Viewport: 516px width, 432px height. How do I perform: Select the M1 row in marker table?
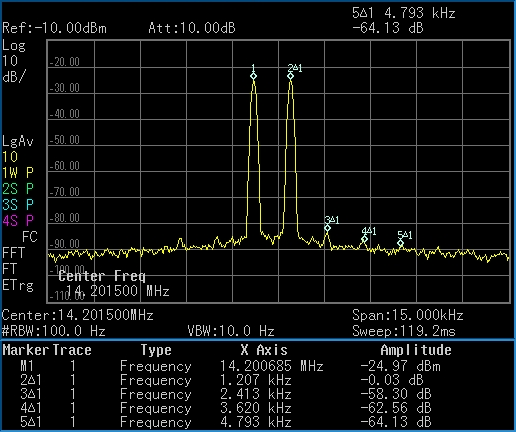click(258, 366)
